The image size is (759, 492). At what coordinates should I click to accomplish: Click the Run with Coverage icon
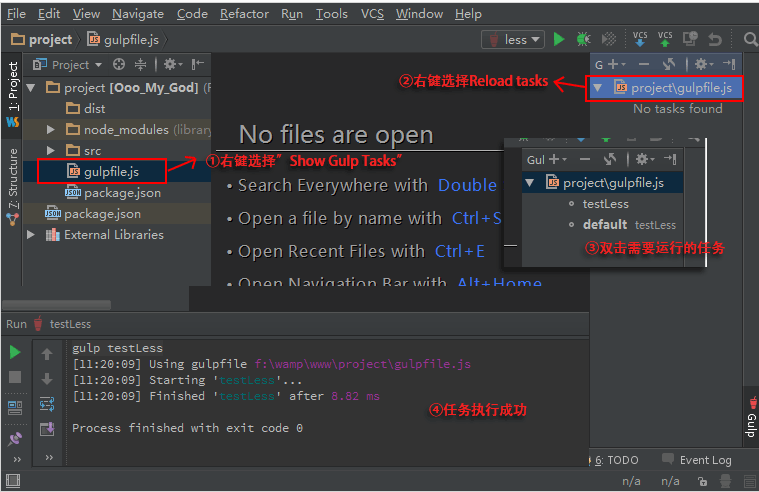(x=608, y=39)
